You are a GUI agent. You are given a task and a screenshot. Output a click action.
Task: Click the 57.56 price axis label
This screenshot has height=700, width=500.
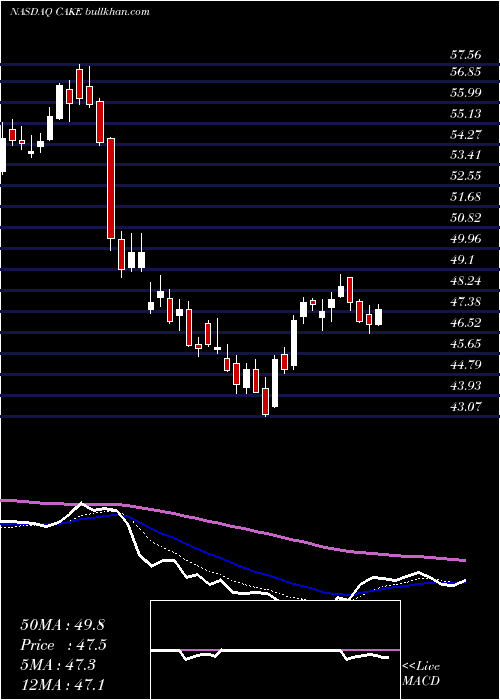click(465, 55)
